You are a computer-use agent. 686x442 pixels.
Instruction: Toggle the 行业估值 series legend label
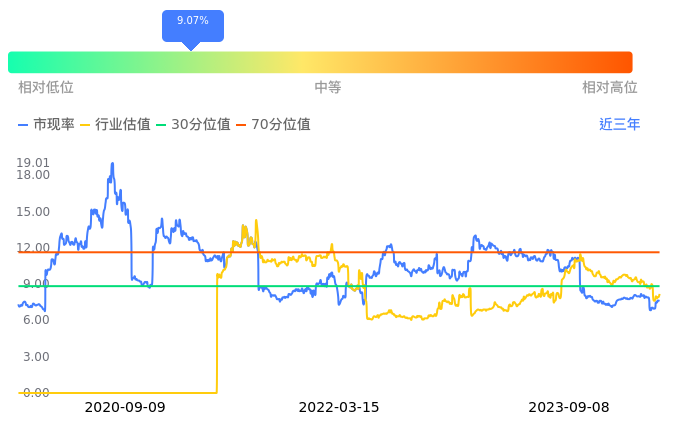(123, 125)
